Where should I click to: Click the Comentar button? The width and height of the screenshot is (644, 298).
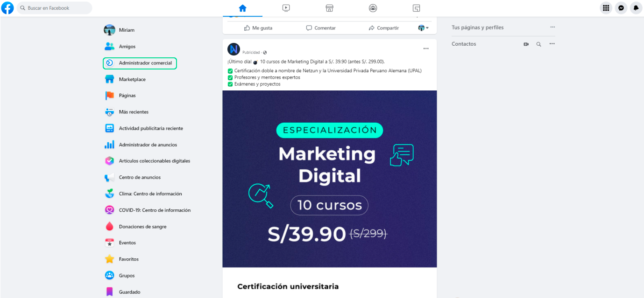[321, 28]
